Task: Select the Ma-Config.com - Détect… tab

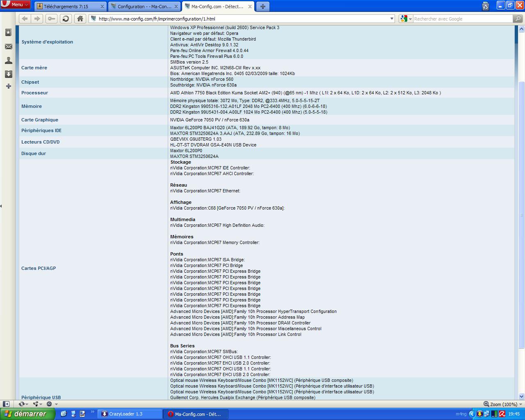Action: (x=217, y=6)
